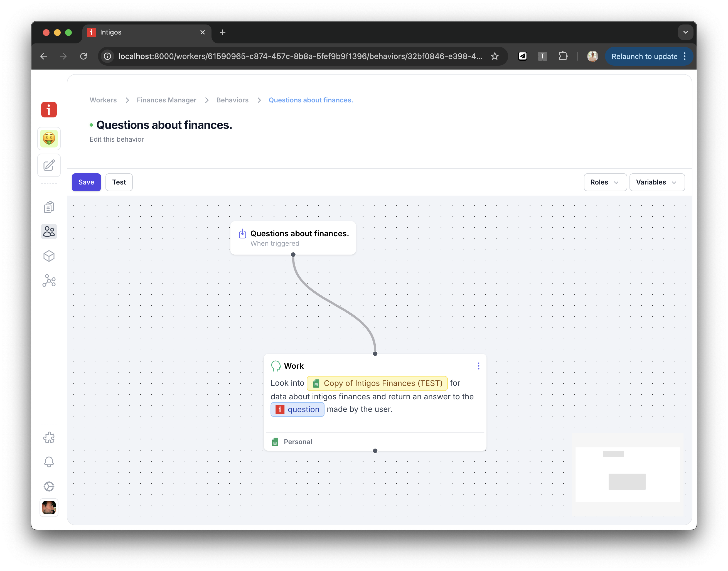
Task: Open the clipboard documents sidebar icon
Action: pyautogui.click(x=49, y=207)
